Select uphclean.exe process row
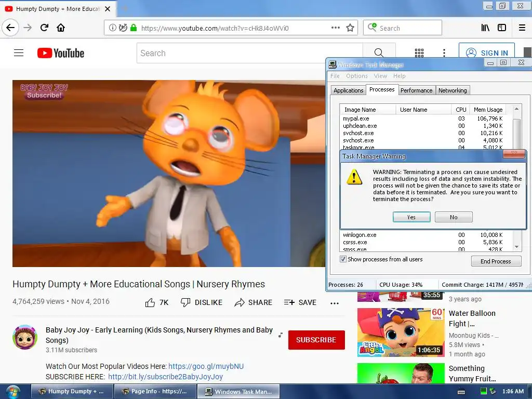Viewport: 532px width, 399px height. (423, 126)
